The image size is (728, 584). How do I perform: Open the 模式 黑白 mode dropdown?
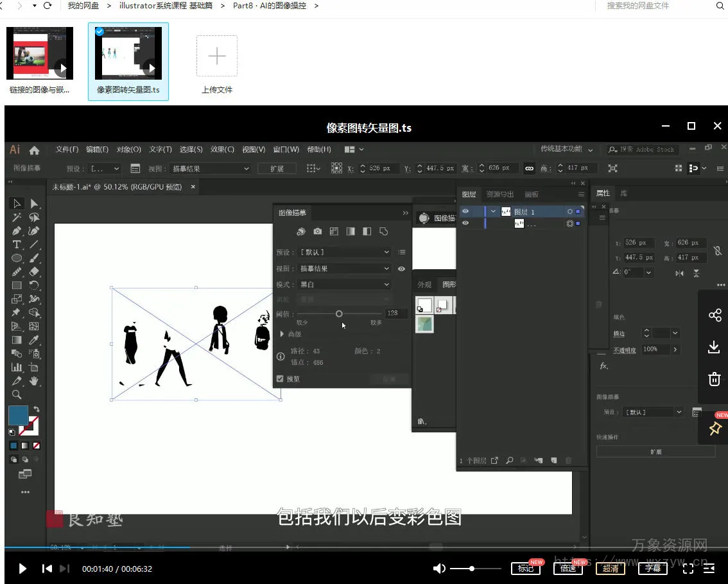coord(345,285)
